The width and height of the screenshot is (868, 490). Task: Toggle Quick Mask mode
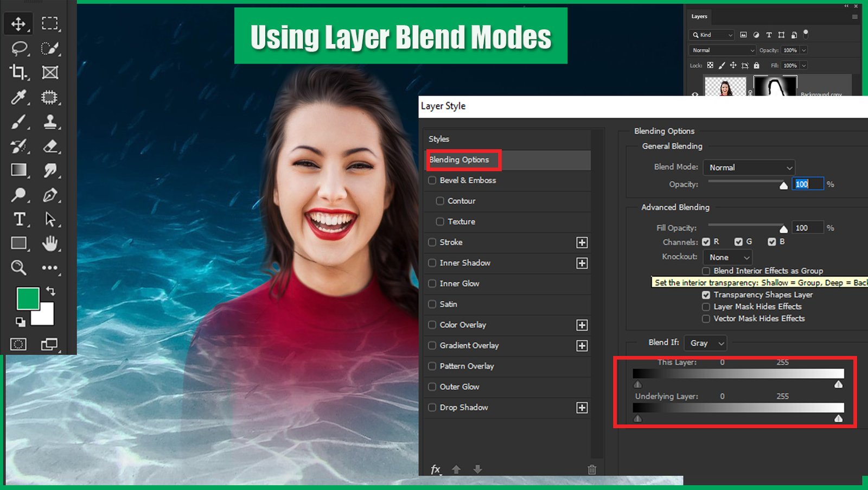[x=18, y=344]
